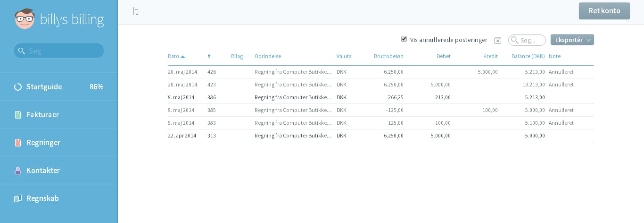The width and height of the screenshot is (644, 223).
Task: Click the Startguide progress circle icon
Action: [x=18, y=87]
